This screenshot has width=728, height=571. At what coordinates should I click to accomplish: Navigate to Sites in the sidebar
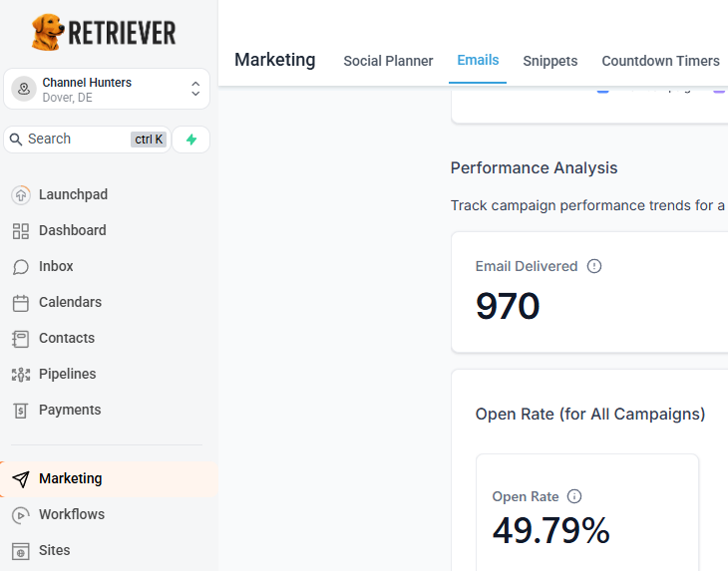[54, 550]
